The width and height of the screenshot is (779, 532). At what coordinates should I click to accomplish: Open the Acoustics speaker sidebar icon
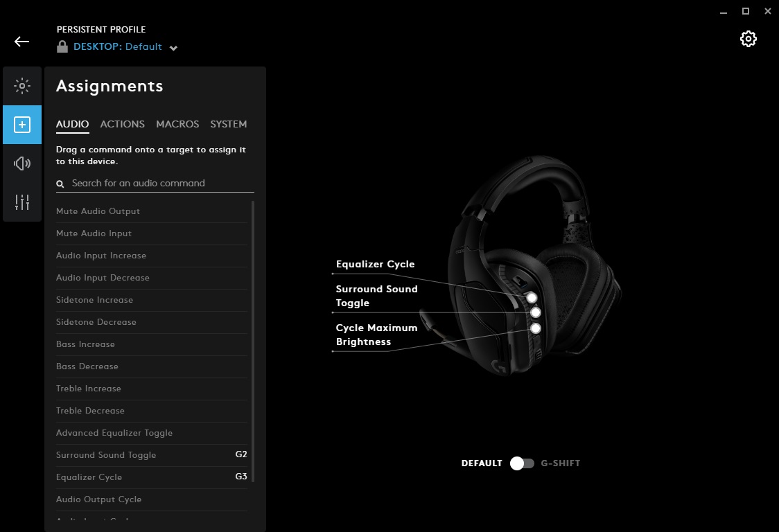[22, 163]
